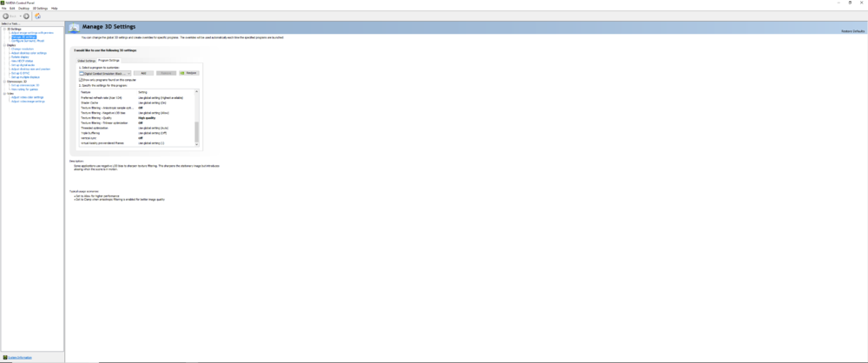The height and width of the screenshot is (363, 868).
Task: Click the Home icon in toolbar
Action: 37,16
